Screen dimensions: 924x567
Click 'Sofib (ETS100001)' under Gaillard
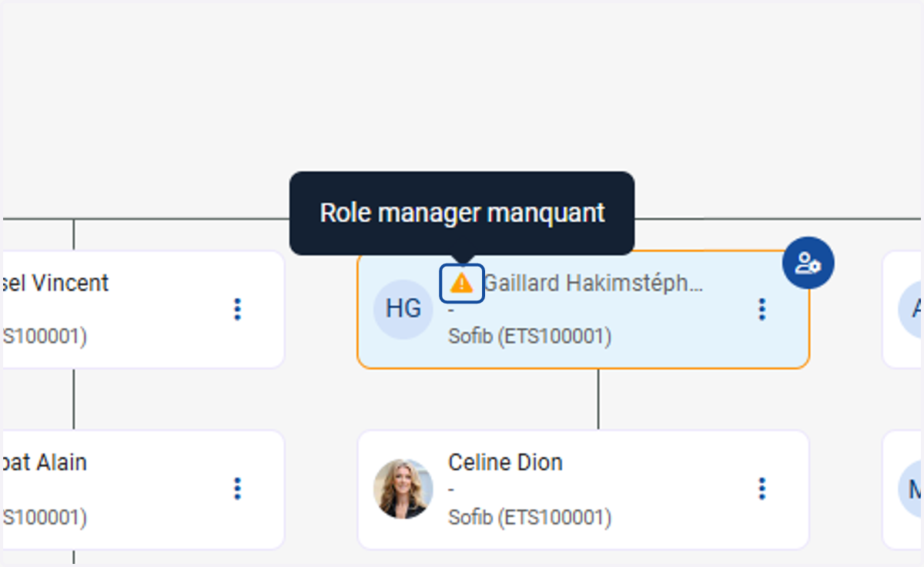[530, 337]
